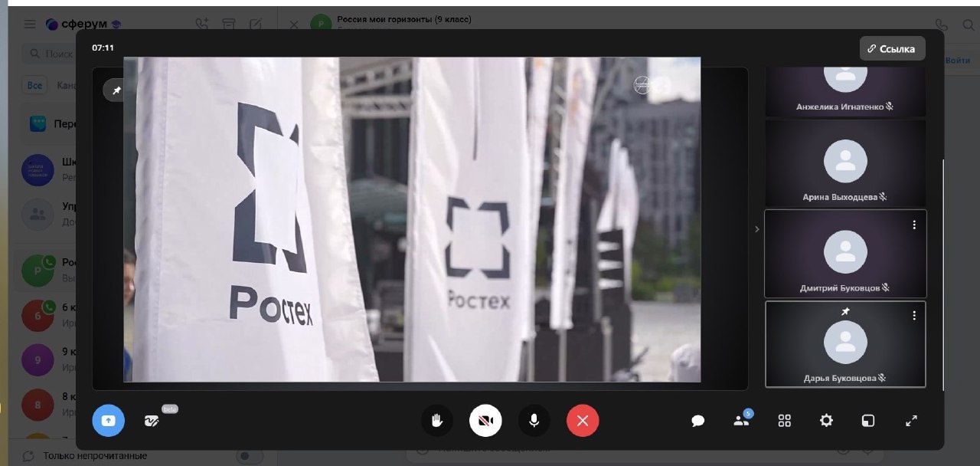
Task: Minimize the call to a mini window
Action: tap(868, 421)
